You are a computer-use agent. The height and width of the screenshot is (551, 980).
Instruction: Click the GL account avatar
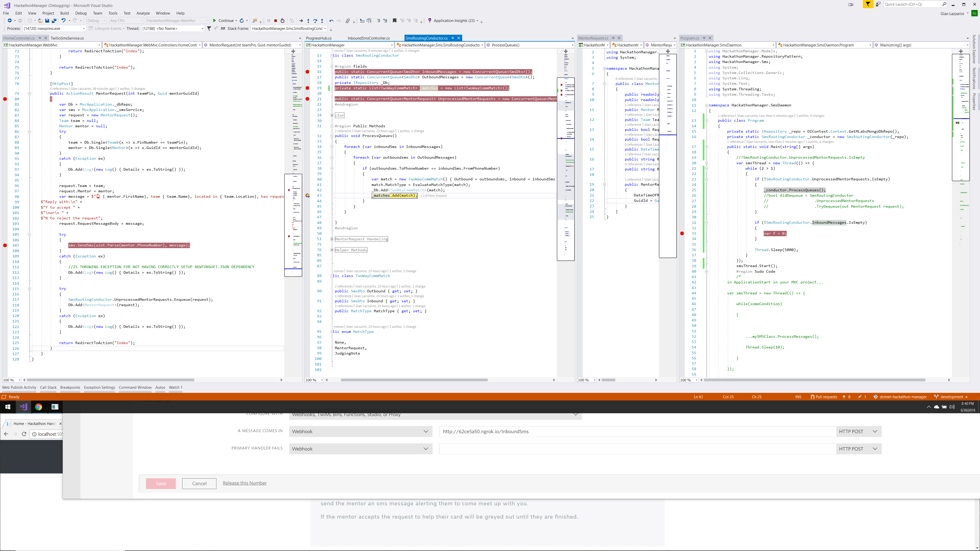pyautogui.click(x=974, y=13)
